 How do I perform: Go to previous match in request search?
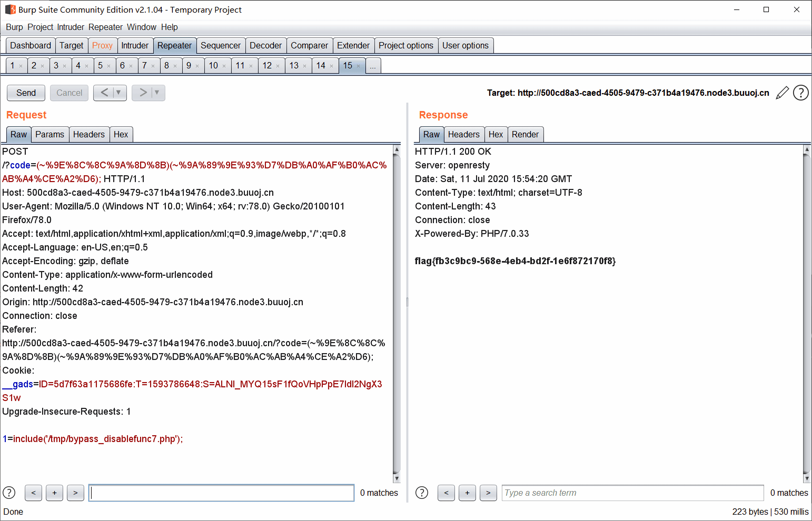click(x=33, y=493)
